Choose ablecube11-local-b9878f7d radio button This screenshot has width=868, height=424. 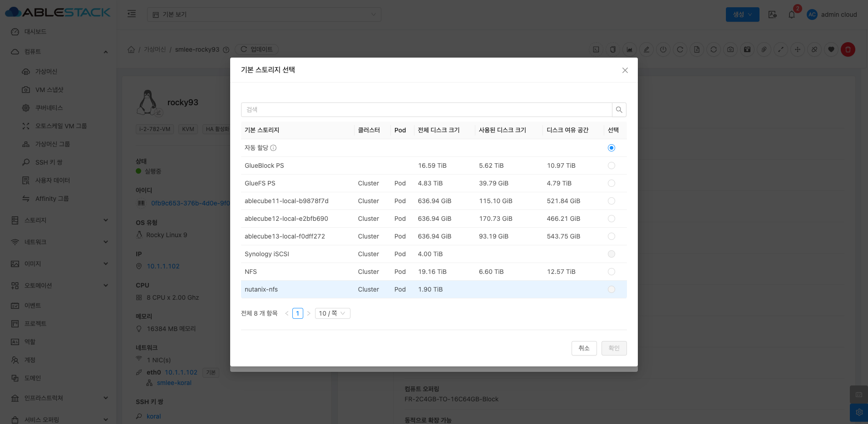611,201
